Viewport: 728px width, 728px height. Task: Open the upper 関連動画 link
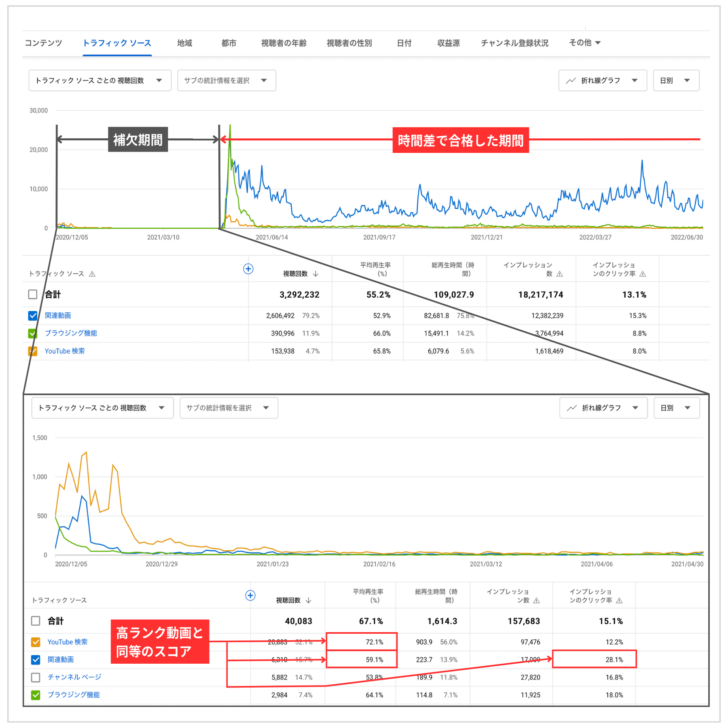(x=58, y=315)
